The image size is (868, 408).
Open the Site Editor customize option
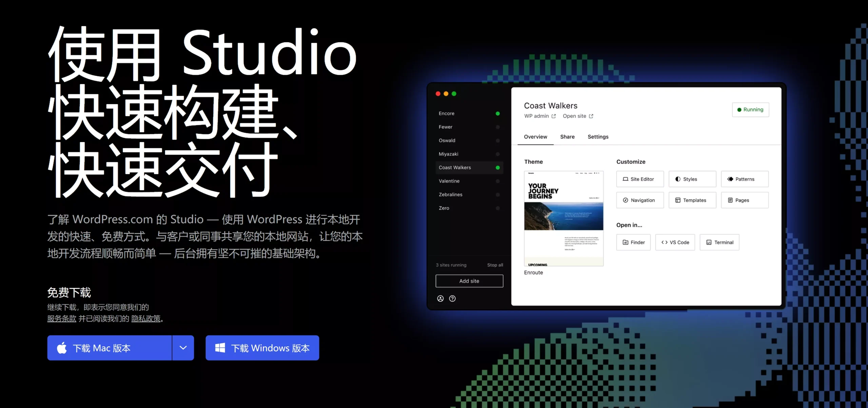click(x=640, y=179)
